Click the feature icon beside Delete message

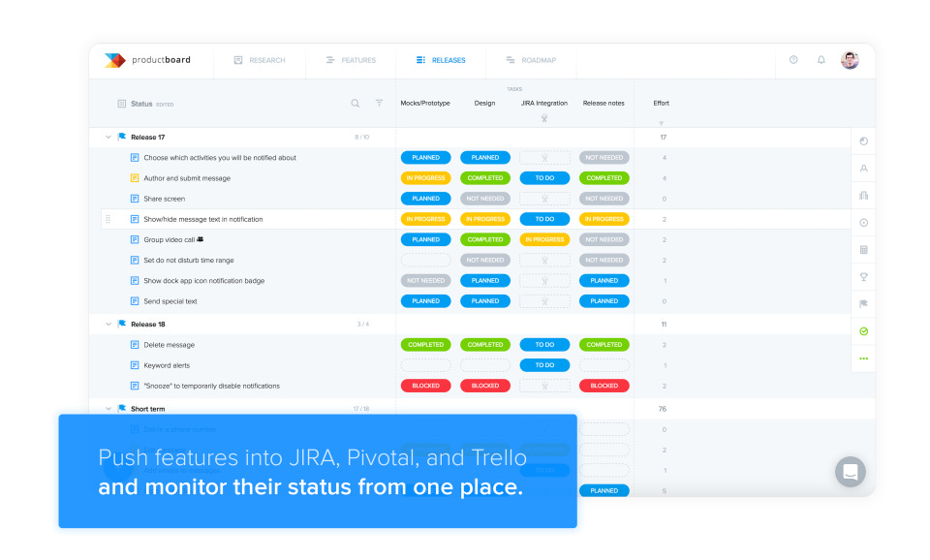point(135,345)
